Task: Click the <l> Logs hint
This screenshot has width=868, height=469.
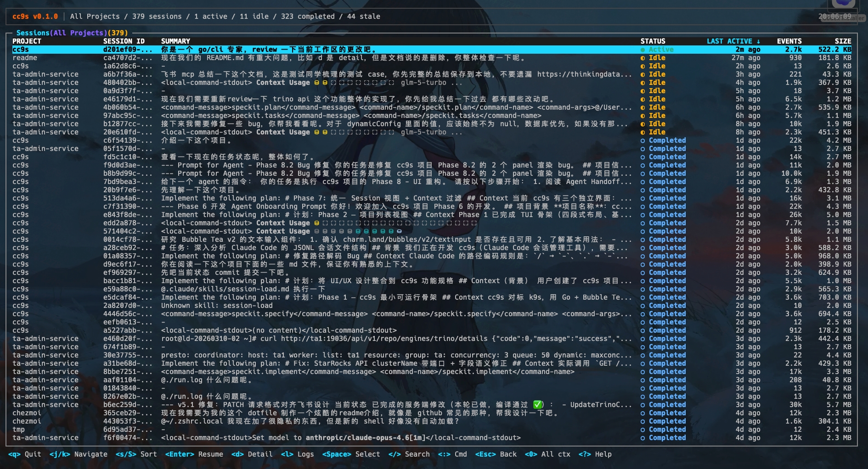Action: pyautogui.click(x=298, y=454)
